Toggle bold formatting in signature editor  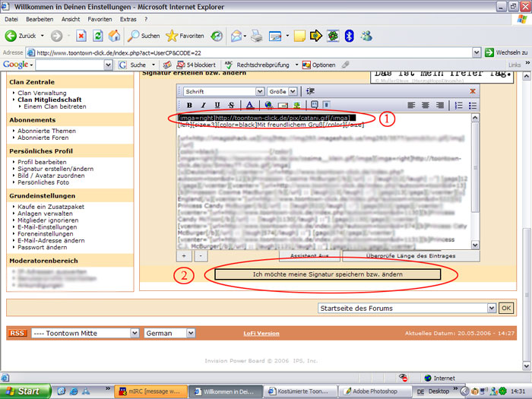pos(189,105)
